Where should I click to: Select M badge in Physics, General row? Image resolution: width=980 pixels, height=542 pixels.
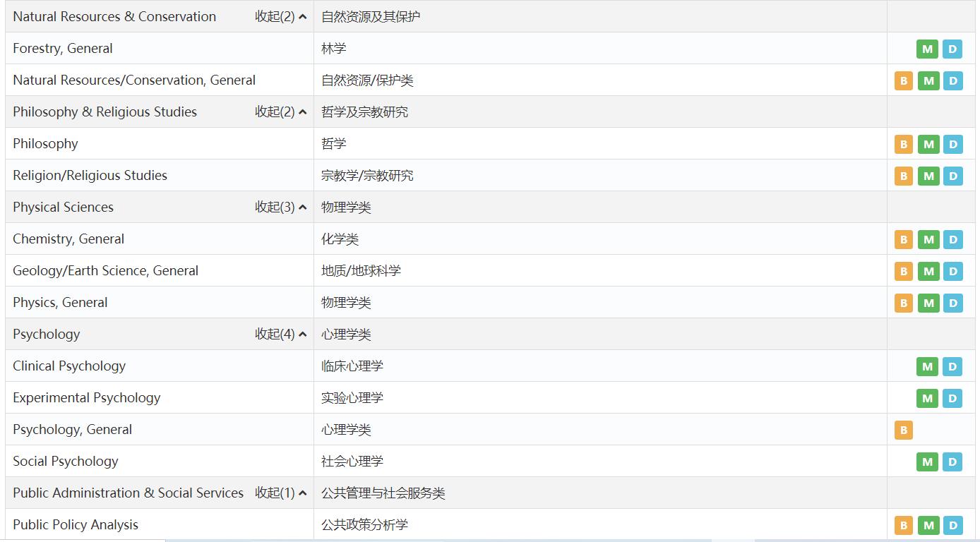click(x=928, y=303)
